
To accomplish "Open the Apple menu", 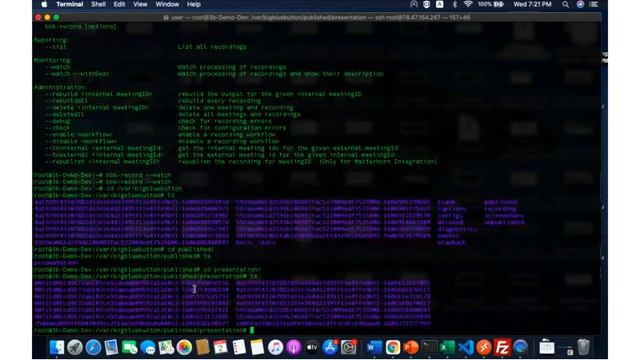I will click(x=44, y=4).
